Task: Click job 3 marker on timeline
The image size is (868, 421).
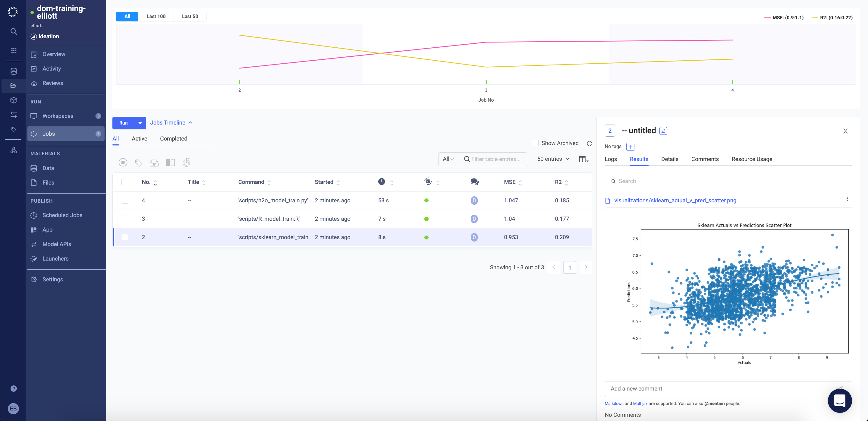Action: tap(486, 81)
